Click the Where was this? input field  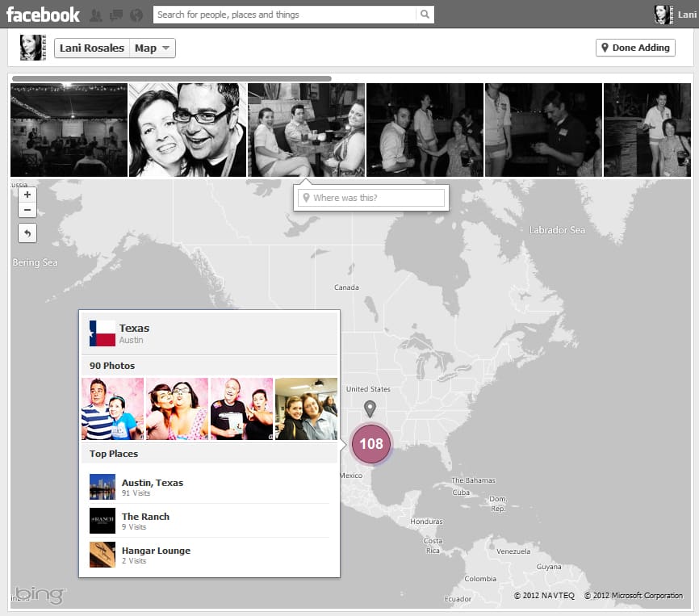click(371, 197)
